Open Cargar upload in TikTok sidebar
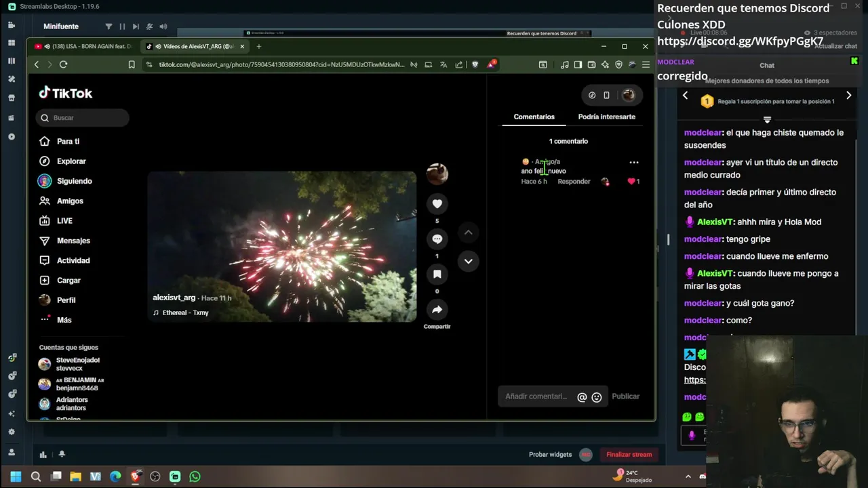The image size is (868, 488). (68, 280)
